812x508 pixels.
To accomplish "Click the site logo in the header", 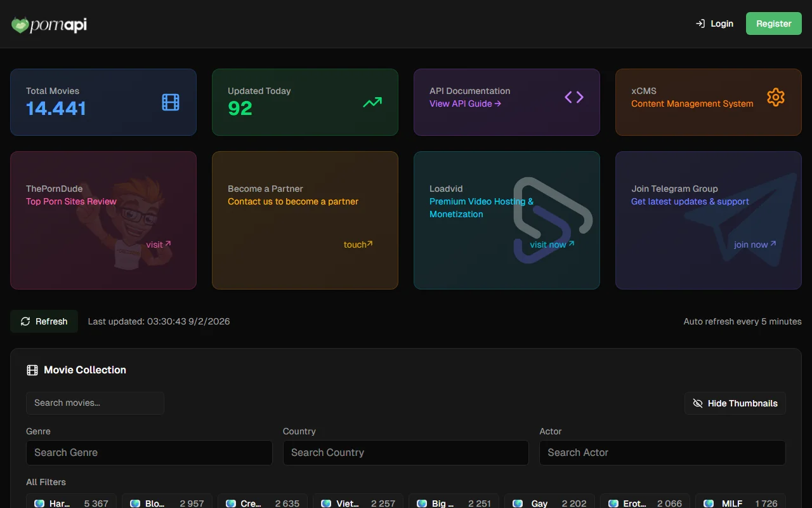I will pyautogui.click(x=49, y=25).
